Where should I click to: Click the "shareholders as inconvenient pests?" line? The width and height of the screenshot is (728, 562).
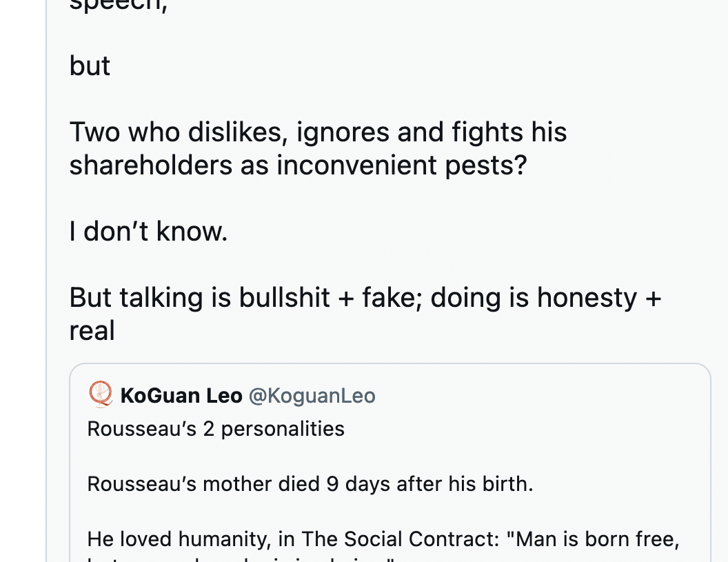pos(298,165)
